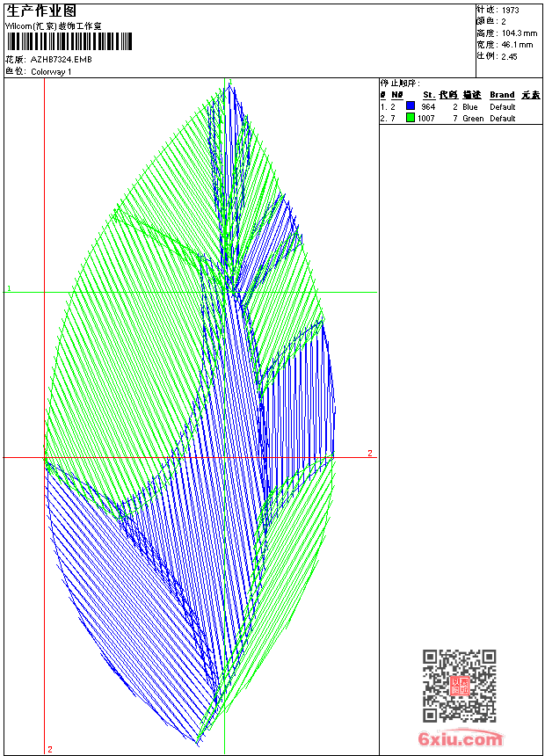
Task: Click the Brand column header
Action: (x=502, y=95)
